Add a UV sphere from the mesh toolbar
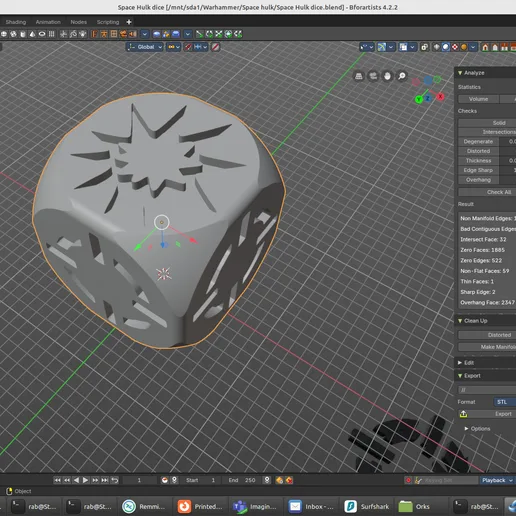This screenshot has height=516, width=516. (4, 34)
